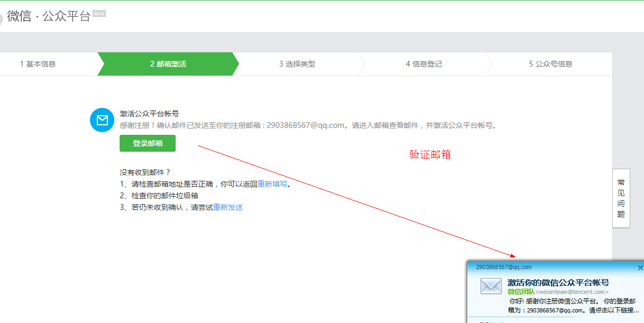Open step 4 信息登记

click(x=423, y=64)
